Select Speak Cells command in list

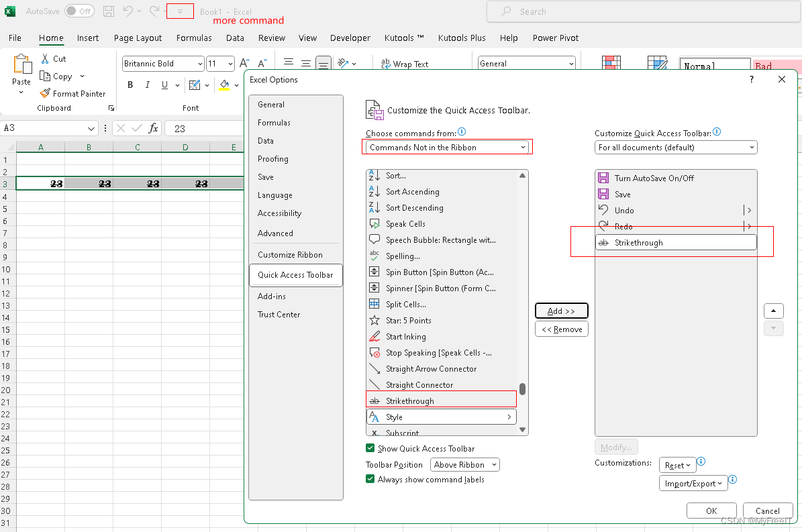[443, 224]
